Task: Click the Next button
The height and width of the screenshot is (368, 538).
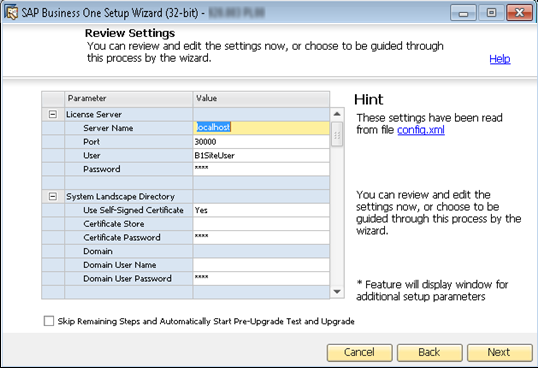Action: tap(499, 352)
